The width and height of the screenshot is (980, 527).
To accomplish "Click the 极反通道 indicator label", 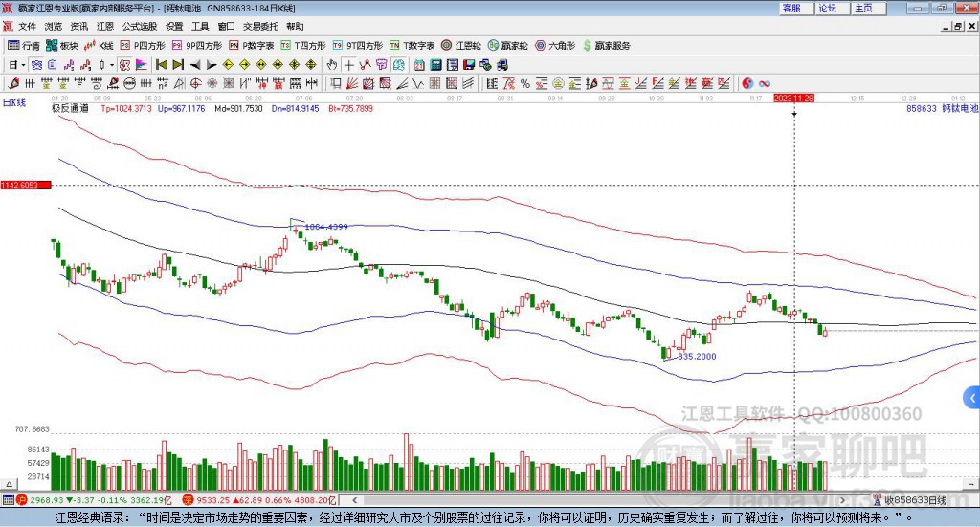I will click(x=70, y=109).
